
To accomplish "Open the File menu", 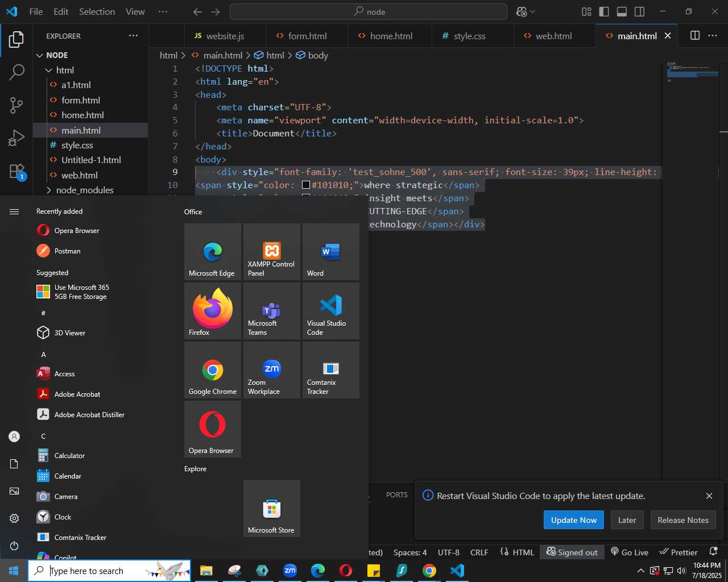I will tap(36, 11).
